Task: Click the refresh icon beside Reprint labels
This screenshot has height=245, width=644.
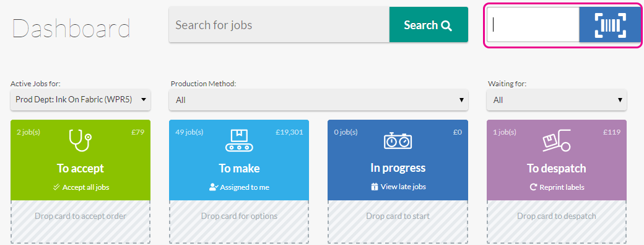Action: pyautogui.click(x=533, y=187)
